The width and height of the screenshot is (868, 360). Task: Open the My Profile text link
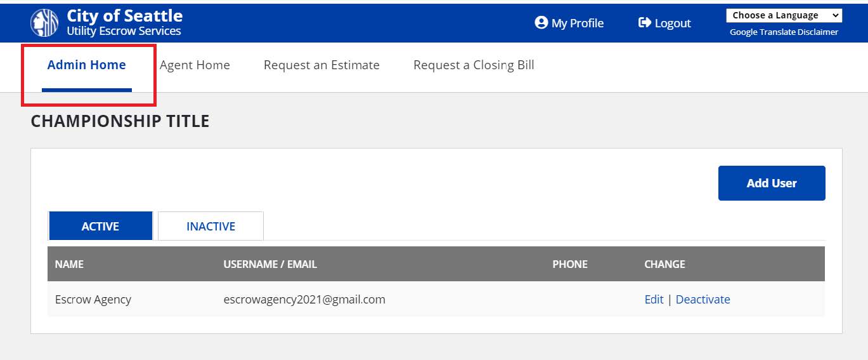pos(578,23)
